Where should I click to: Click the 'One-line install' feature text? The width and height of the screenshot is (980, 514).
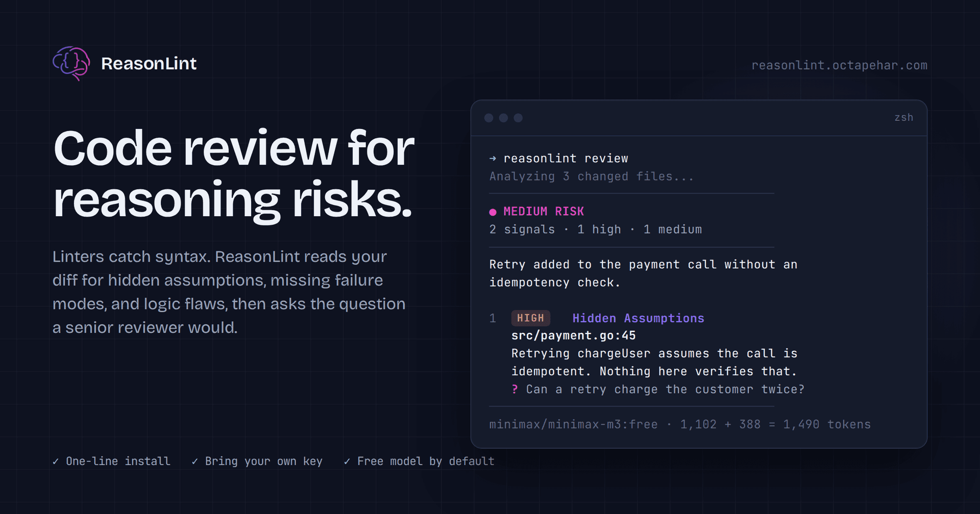pos(118,461)
